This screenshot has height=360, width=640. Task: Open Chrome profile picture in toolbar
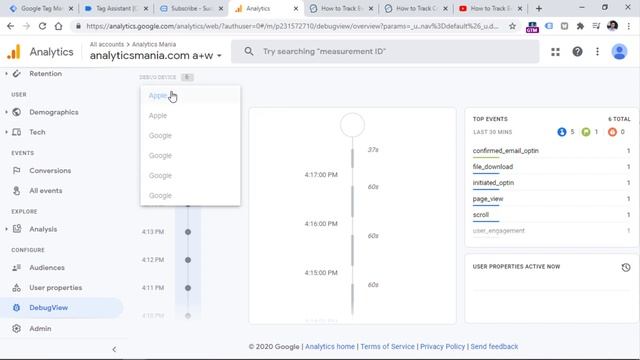point(612,26)
